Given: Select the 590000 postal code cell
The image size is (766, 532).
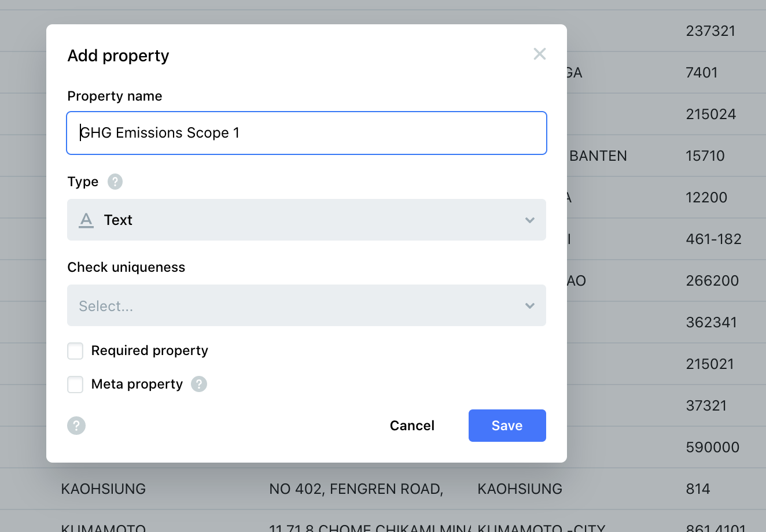Looking at the screenshot, I should click(x=713, y=447).
